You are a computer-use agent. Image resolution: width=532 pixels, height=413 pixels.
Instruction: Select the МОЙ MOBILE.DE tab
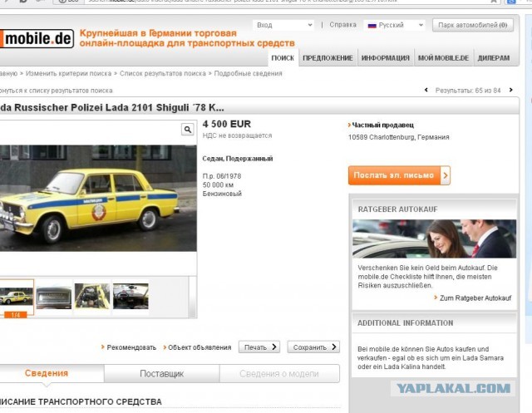point(443,58)
